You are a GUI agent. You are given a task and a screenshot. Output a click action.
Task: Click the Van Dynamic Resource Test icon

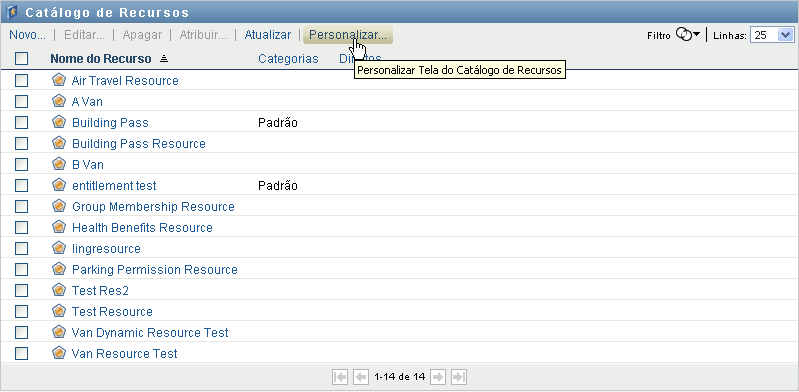pos(59,332)
